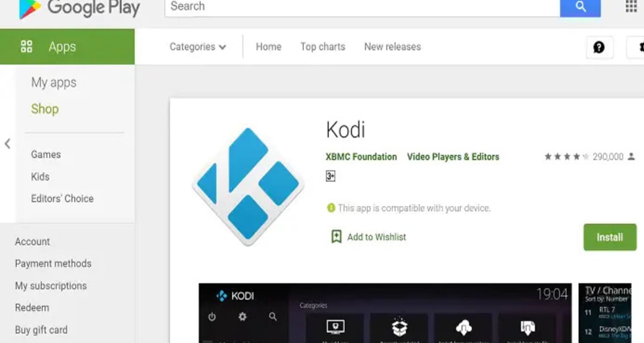Open the Top charts tab
This screenshot has height=343, width=644.
(323, 47)
